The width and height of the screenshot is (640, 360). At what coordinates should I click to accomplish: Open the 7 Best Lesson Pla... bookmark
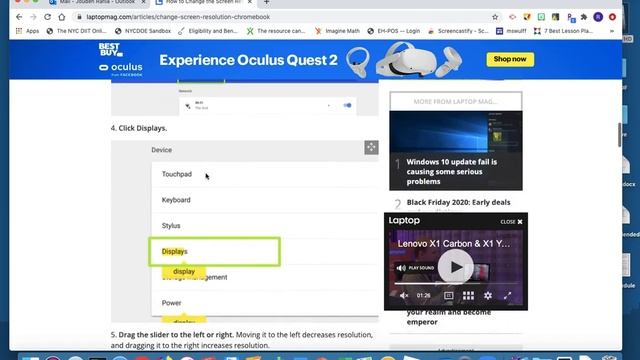[564, 31]
